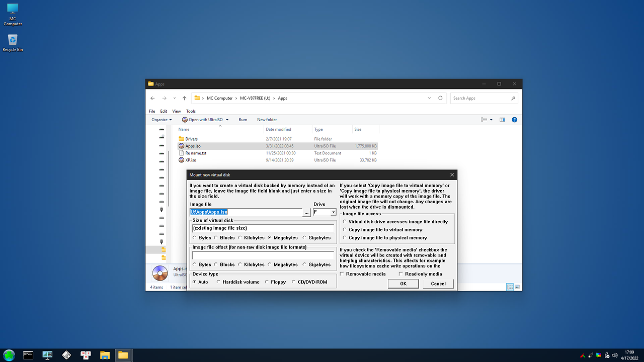Click the speaker volume tray icon
Image resolution: width=644 pixels, height=362 pixels.
[x=615, y=355]
